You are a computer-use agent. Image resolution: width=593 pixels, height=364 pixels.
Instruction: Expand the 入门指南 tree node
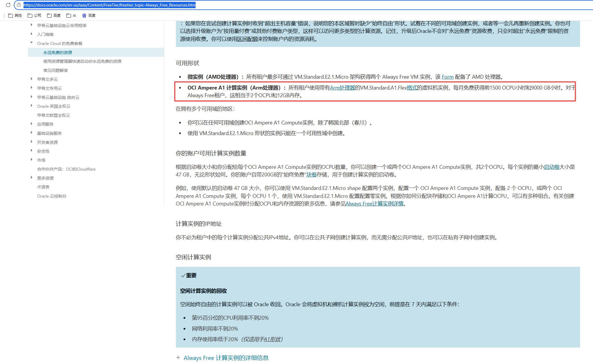31,34
